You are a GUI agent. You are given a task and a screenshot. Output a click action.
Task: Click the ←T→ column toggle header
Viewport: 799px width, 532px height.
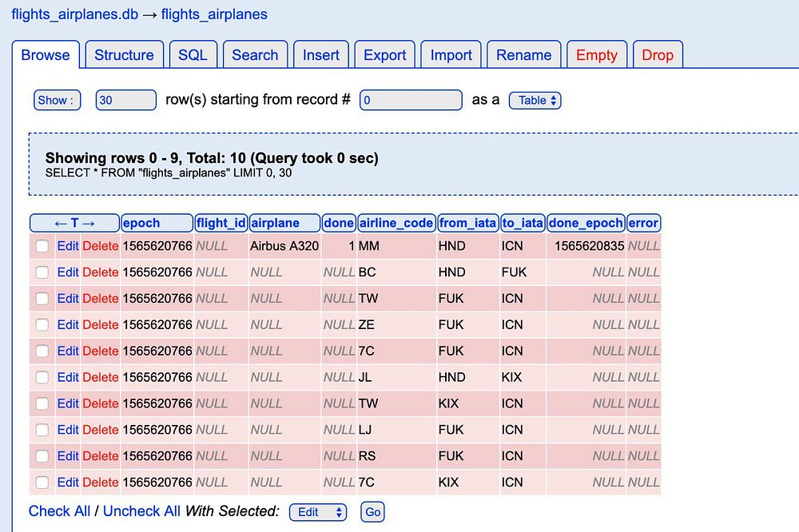click(74, 223)
